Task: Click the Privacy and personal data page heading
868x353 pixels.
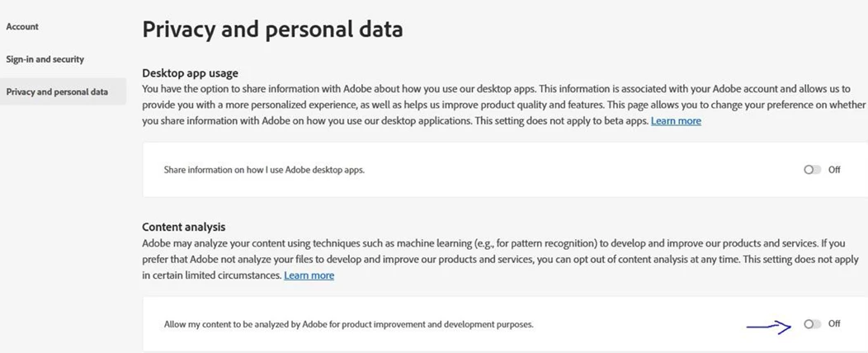Action: [x=272, y=30]
